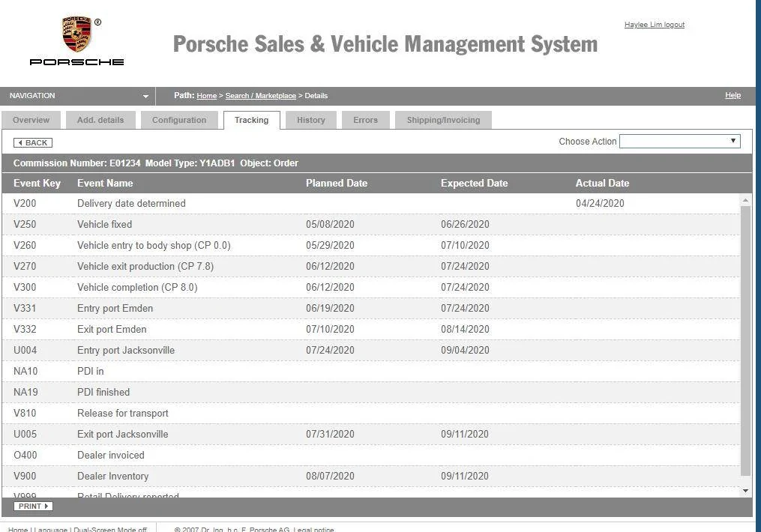Image resolution: width=761 pixels, height=532 pixels.
Task: Open the Help link
Action: click(x=733, y=95)
